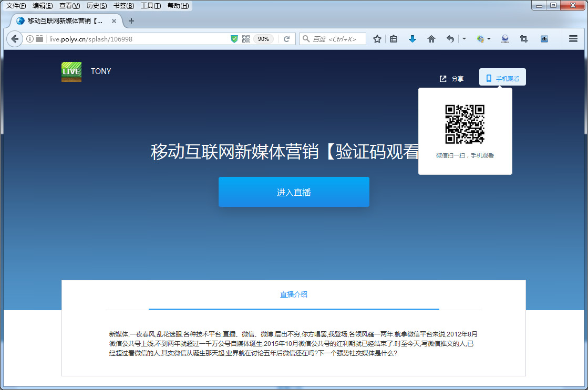The width and height of the screenshot is (588, 390).
Task: Click the clipboard toolbar icon
Action: [394, 38]
